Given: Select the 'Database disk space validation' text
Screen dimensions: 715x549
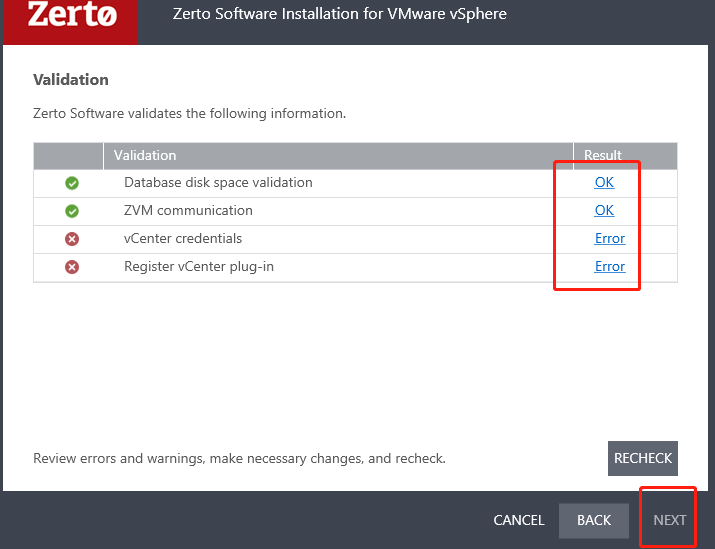Looking at the screenshot, I should pyautogui.click(x=218, y=182).
